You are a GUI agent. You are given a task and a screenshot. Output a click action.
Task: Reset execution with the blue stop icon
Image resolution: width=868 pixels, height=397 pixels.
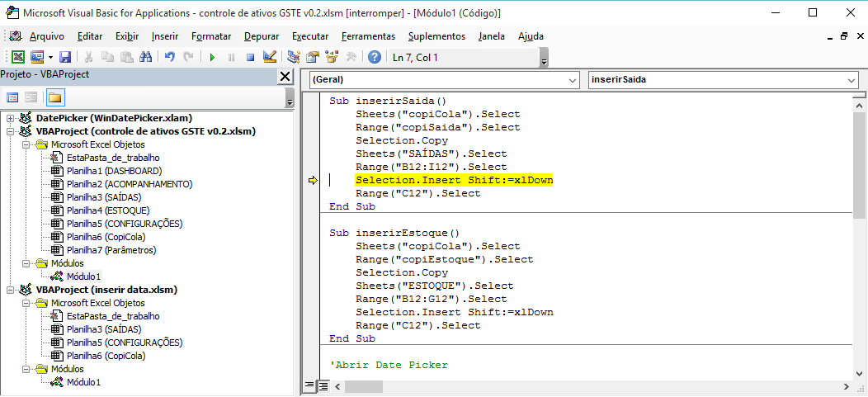(250, 57)
